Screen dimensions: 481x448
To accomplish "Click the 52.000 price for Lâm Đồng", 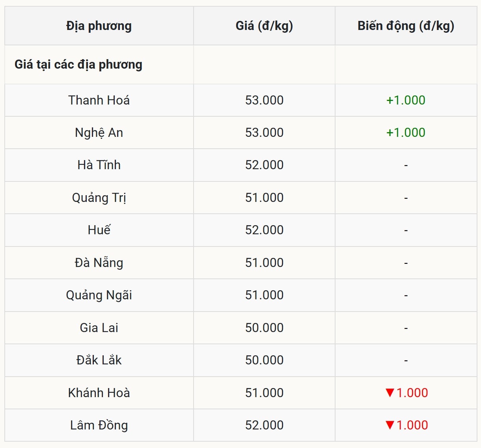I will pyautogui.click(x=264, y=425).
